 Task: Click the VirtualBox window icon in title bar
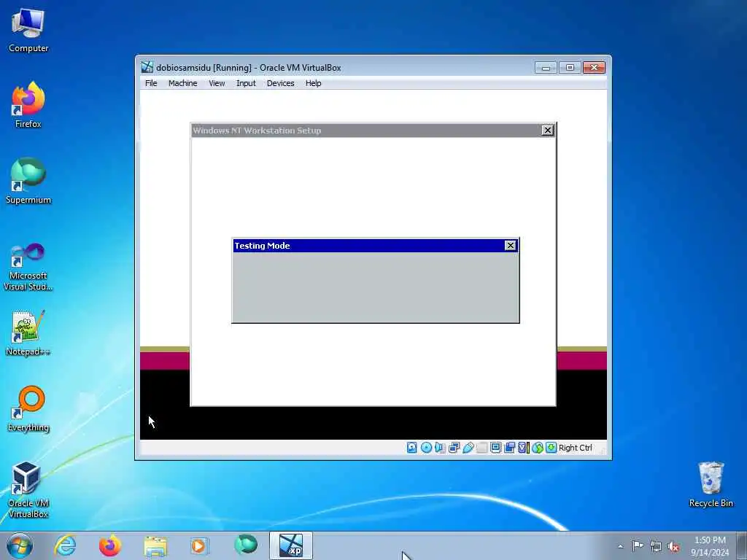coord(147,67)
